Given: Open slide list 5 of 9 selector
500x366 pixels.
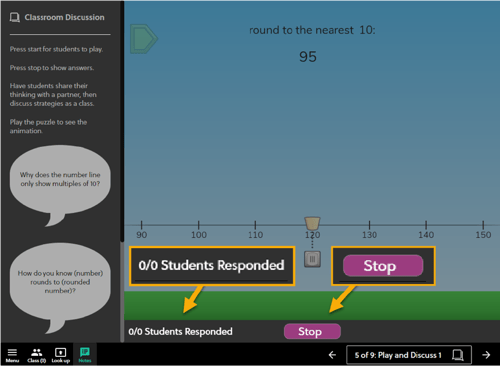Looking at the screenshot, I should [409, 355].
